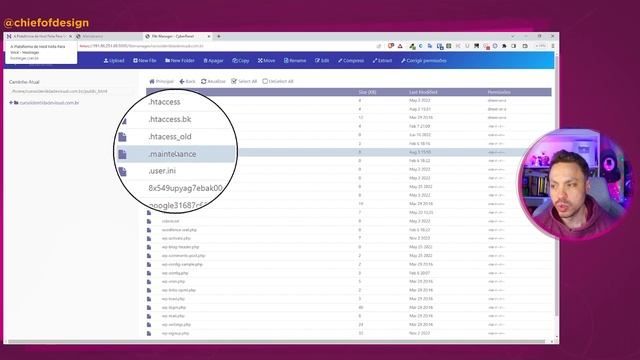
Task: Click the Move toolbar button
Action: (267, 60)
